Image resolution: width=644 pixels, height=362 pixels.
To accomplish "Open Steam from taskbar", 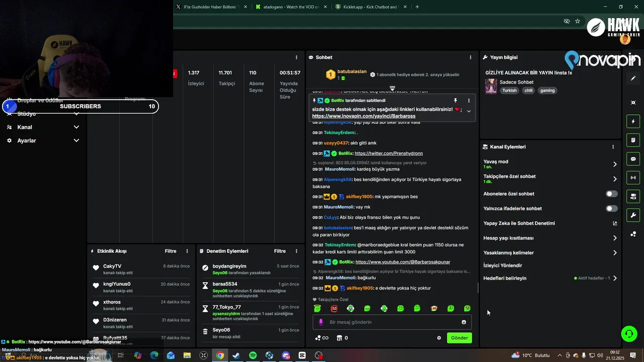I will (x=236, y=355).
